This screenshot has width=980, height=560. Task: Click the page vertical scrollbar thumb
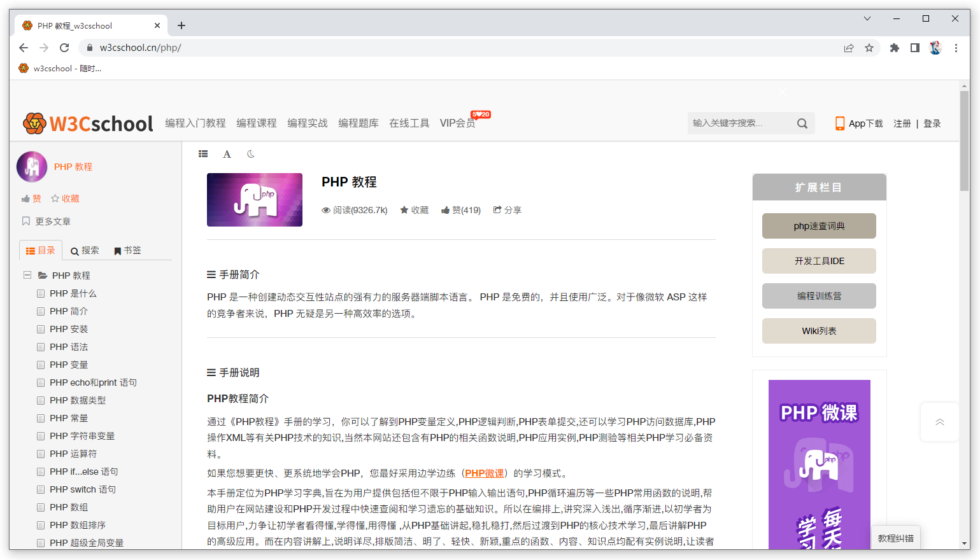964,140
